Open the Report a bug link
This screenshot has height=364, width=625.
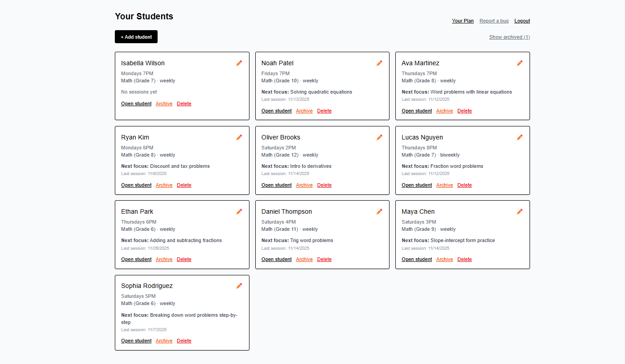click(x=494, y=21)
